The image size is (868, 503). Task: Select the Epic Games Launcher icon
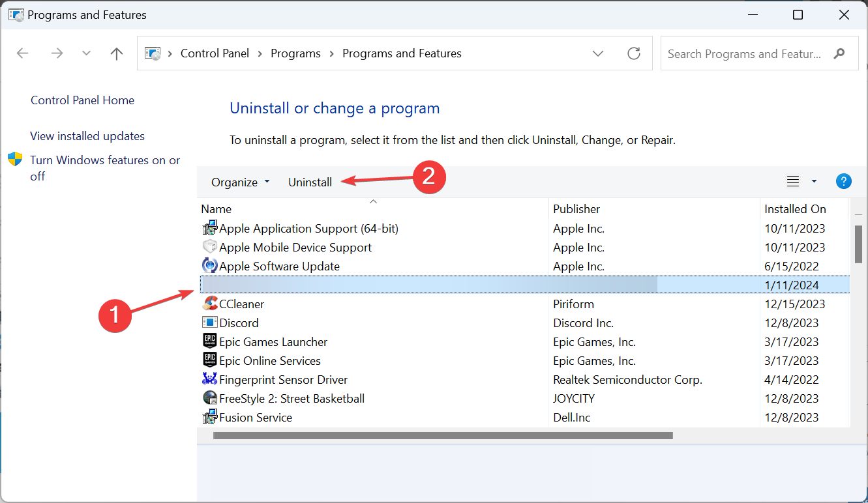tap(210, 341)
